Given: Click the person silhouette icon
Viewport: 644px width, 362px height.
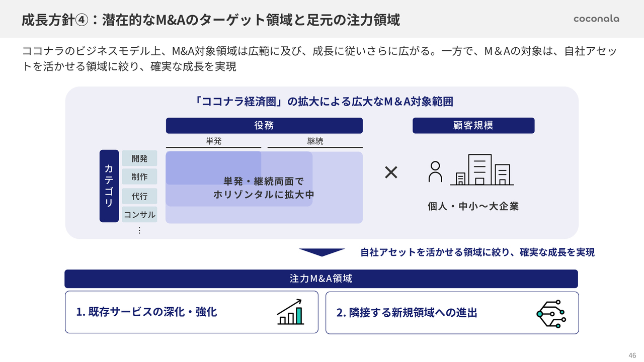Looking at the screenshot, I should point(435,172).
